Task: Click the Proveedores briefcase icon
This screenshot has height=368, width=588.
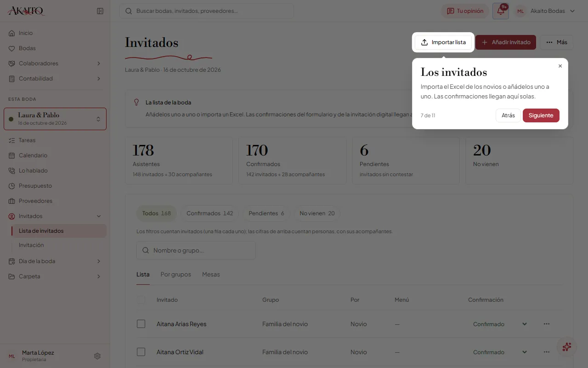Action: 12,201
